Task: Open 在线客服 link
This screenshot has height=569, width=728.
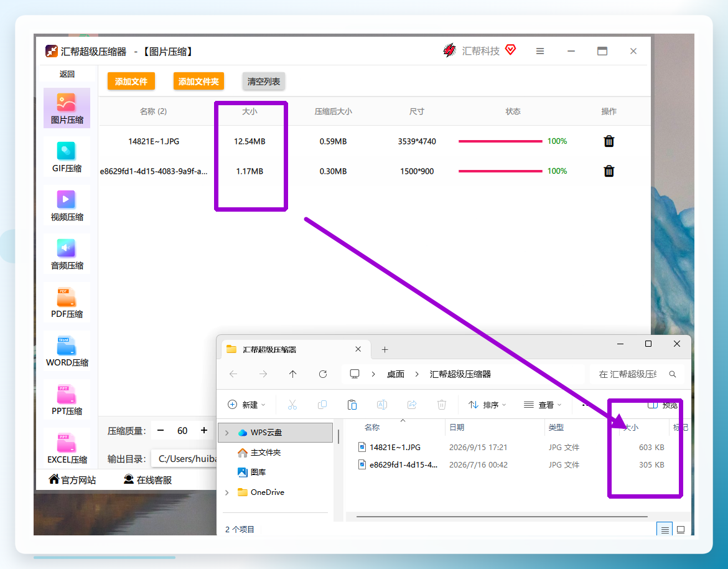Action: 147,480
